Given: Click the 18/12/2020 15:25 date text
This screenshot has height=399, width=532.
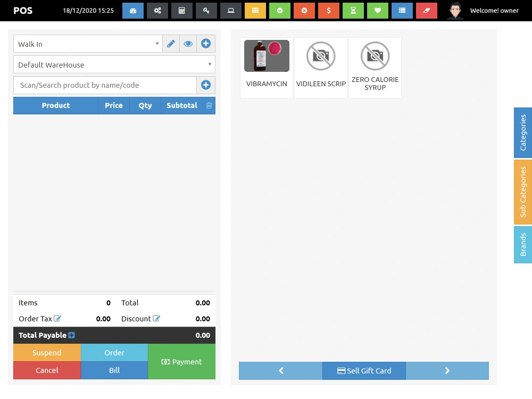Looking at the screenshot, I should point(88,11).
